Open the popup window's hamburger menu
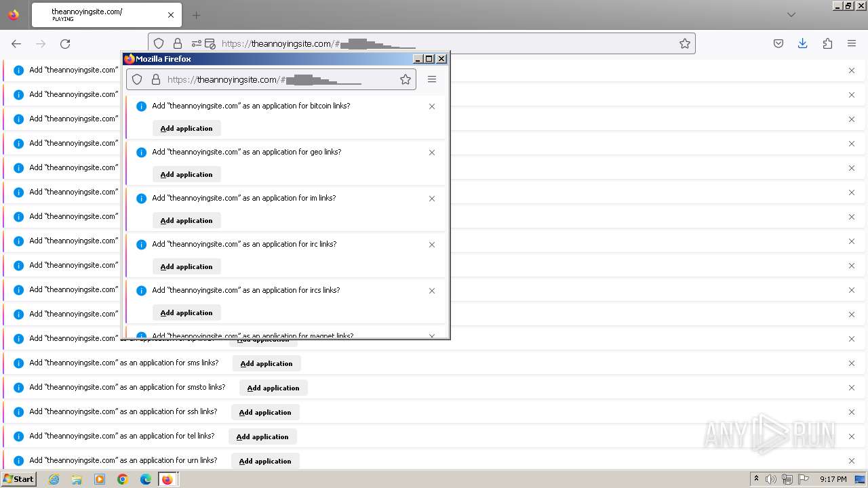 (432, 79)
